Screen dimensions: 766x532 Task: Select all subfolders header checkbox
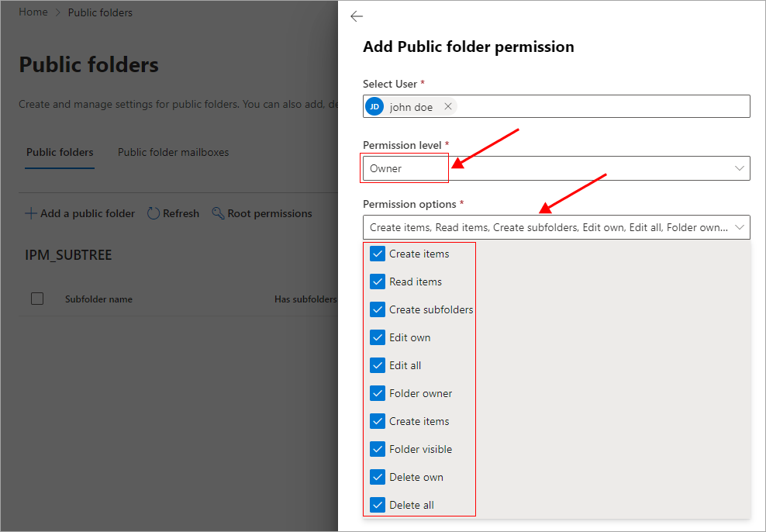coord(37,299)
